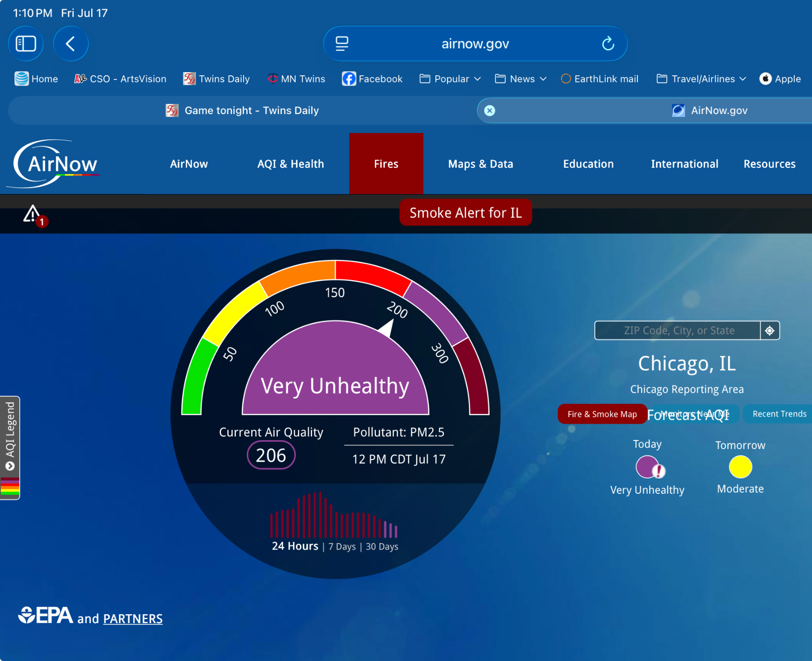Reload the airnow.gov page
The width and height of the screenshot is (812, 661).
coord(608,44)
